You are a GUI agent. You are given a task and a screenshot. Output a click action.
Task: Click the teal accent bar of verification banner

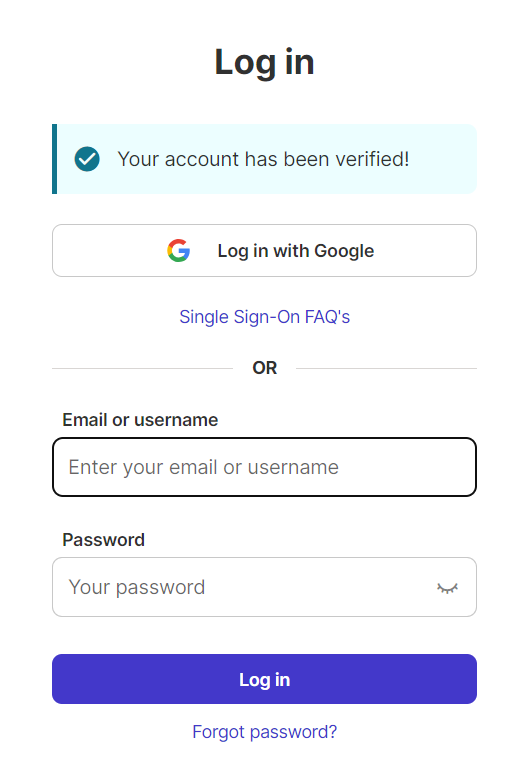[55, 159]
